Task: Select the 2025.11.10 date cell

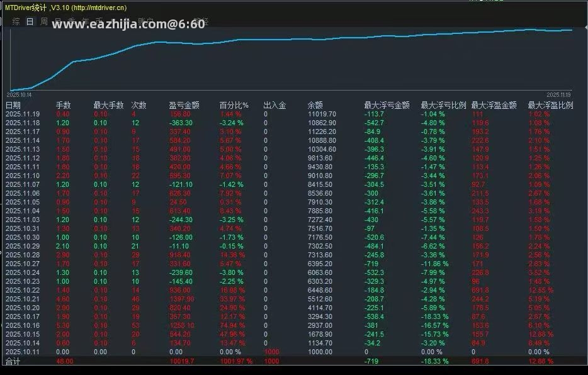Action: (23, 176)
